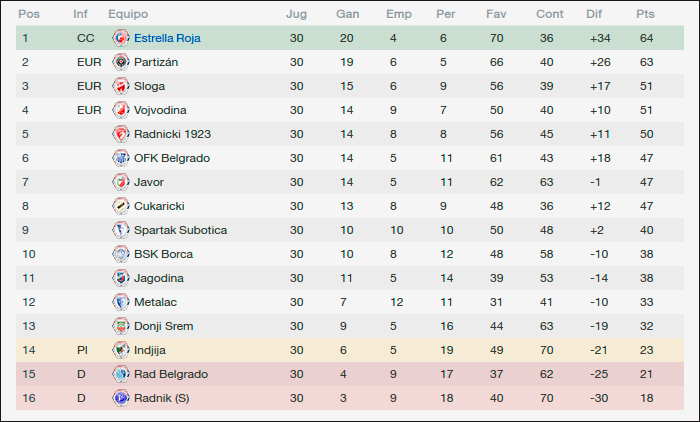700x422 pixels.
Task: Click the Equipo column header
Action: tap(128, 14)
